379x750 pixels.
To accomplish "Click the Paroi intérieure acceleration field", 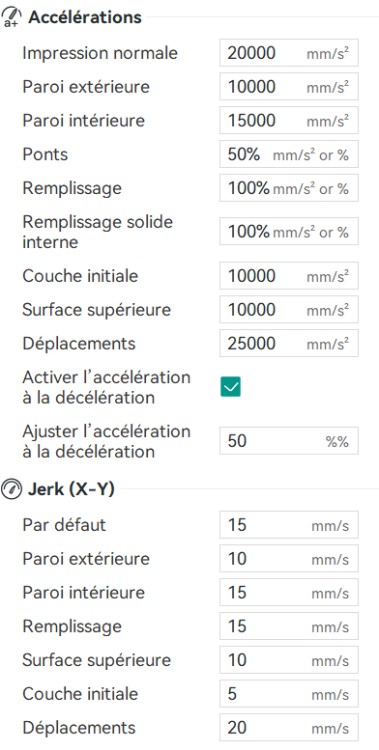I will click(289, 120).
